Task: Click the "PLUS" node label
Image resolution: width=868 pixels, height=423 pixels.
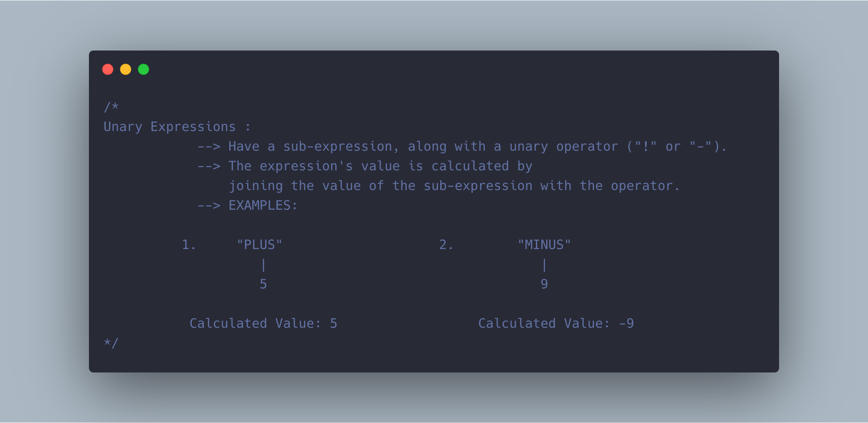Action: pyautogui.click(x=260, y=245)
